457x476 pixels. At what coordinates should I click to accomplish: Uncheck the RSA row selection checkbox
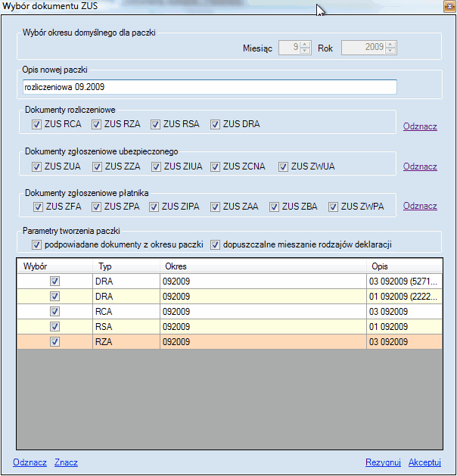pos(55,327)
